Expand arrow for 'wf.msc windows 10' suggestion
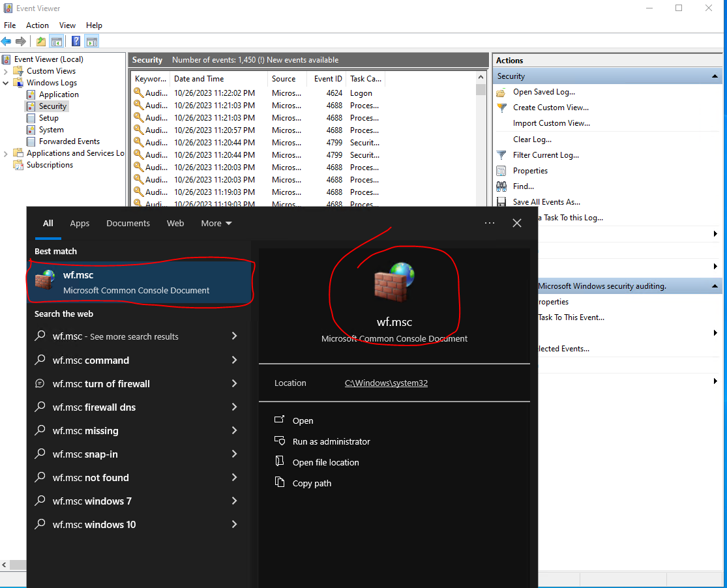The width and height of the screenshot is (727, 588). (x=234, y=524)
